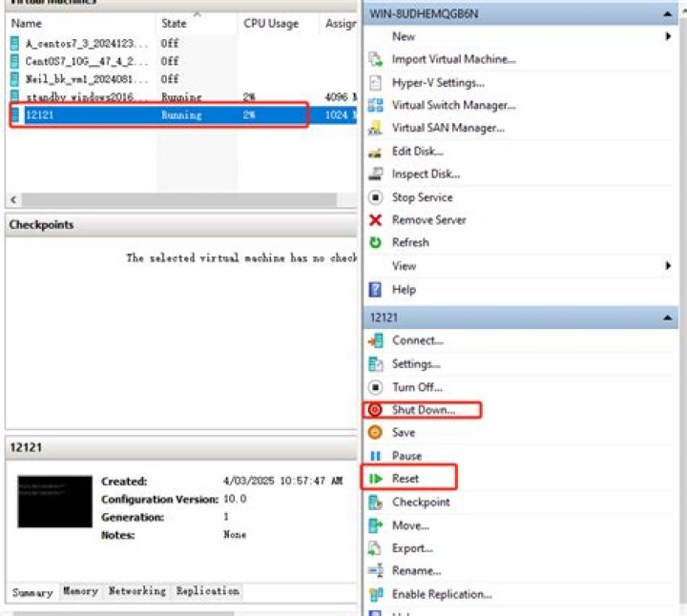Click the Virtual SAN Manager icon
Viewport: 687px width, 616px height.
coord(376,128)
